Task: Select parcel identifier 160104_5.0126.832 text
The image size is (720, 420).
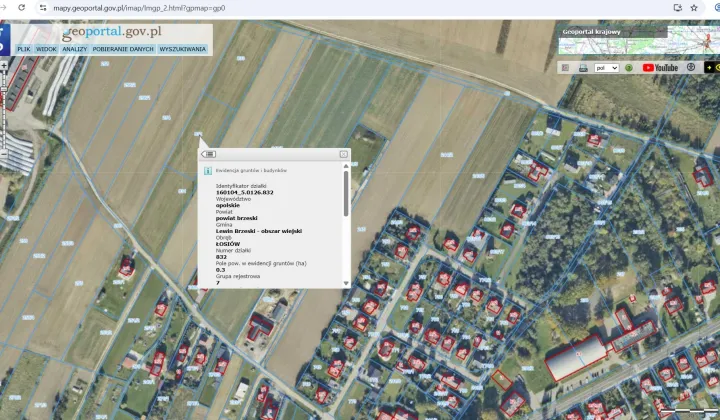Action: tap(244, 192)
